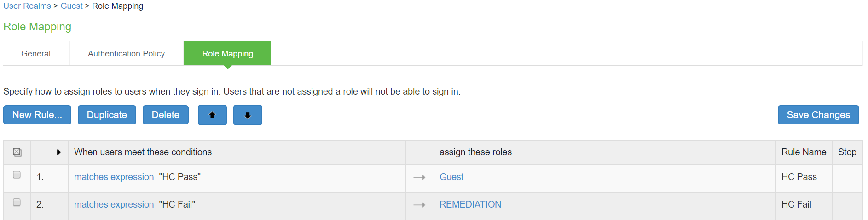Open matches expression link for HC Fail
Viewport: 868px width, 220px height.
coord(114,204)
